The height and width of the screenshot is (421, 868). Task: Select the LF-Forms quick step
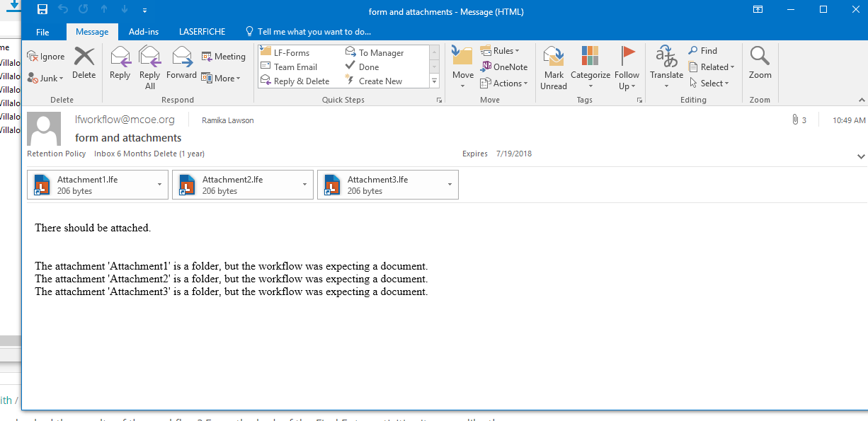pyautogui.click(x=291, y=53)
